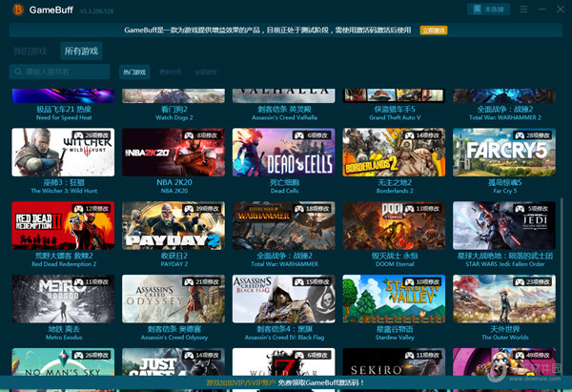Click the gamepad badge on Dead Cells
The width and height of the screenshot is (572, 392).
point(313,135)
